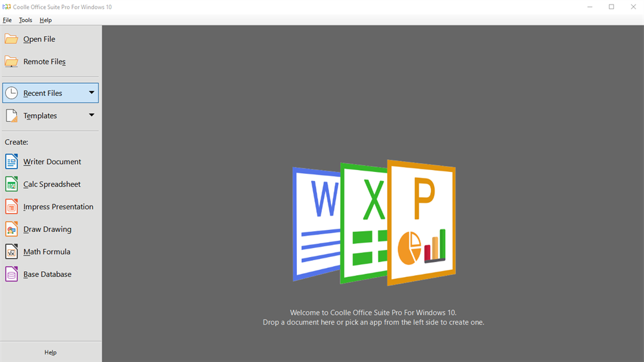Click the Draw Drawing icon
Screen dimensions: 644x362
pyautogui.click(x=12, y=229)
